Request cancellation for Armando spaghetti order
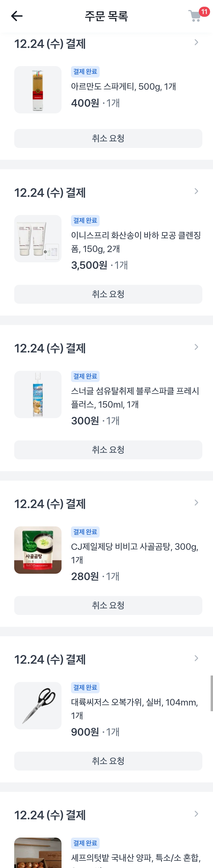213x868 pixels. [x=108, y=138]
